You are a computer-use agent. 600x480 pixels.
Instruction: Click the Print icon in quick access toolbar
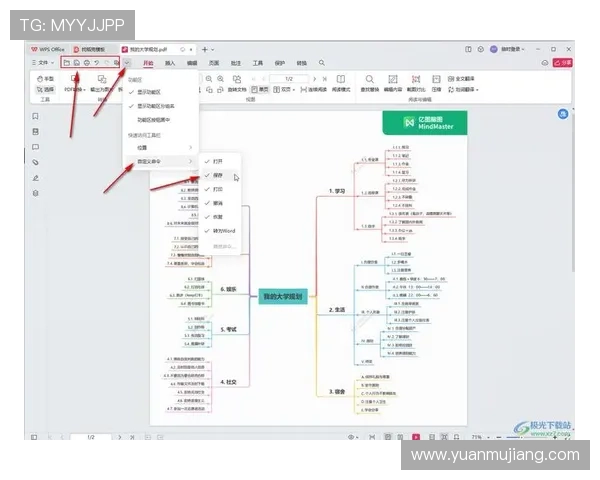click(87, 63)
